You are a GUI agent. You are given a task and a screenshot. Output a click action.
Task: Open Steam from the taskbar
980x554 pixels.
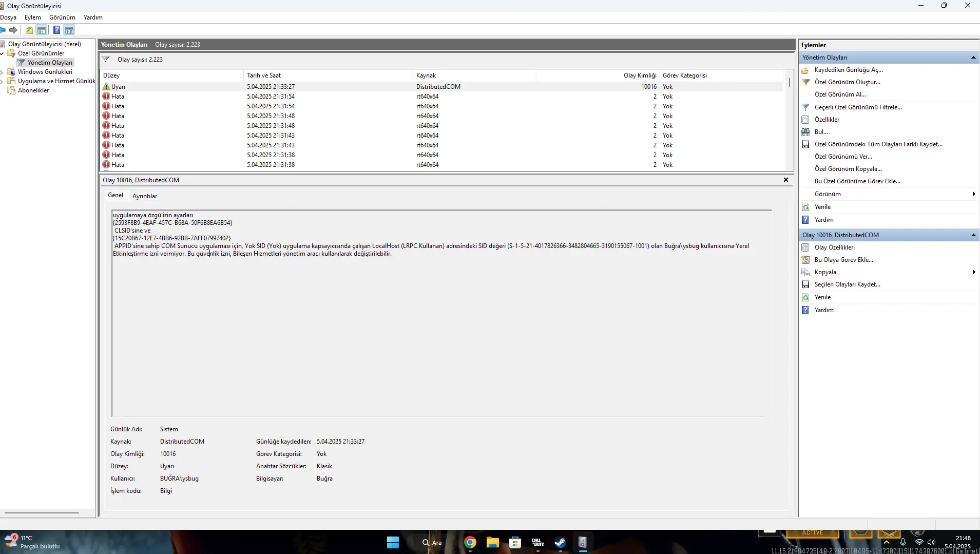(x=560, y=542)
